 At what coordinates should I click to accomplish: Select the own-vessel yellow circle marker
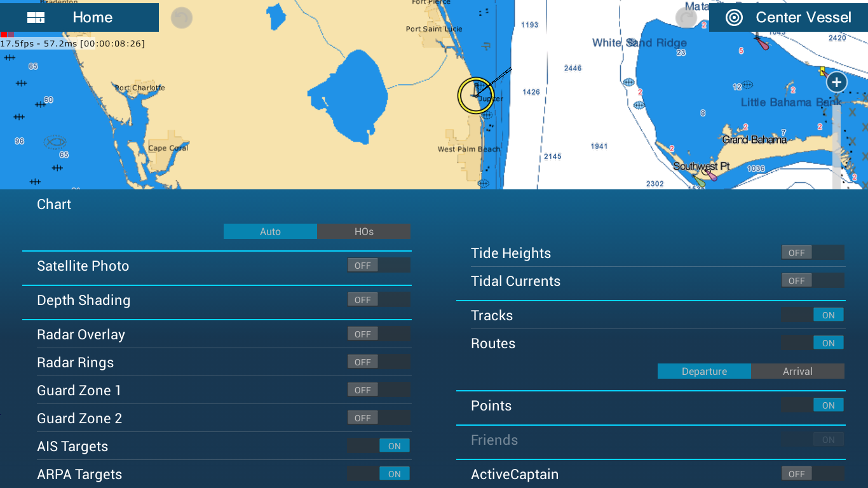(x=475, y=95)
